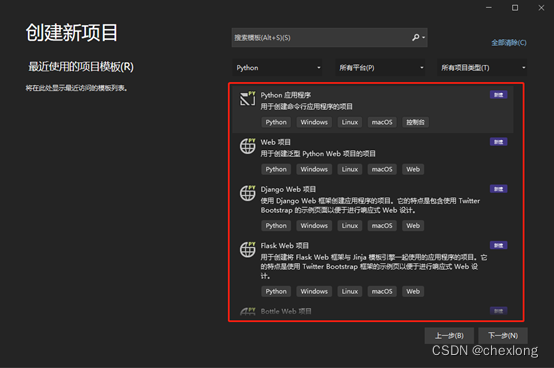The height and width of the screenshot is (368, 554).
Task: Click the 用于创建命令行应用程序的项目 description
Action: point(306,107)
